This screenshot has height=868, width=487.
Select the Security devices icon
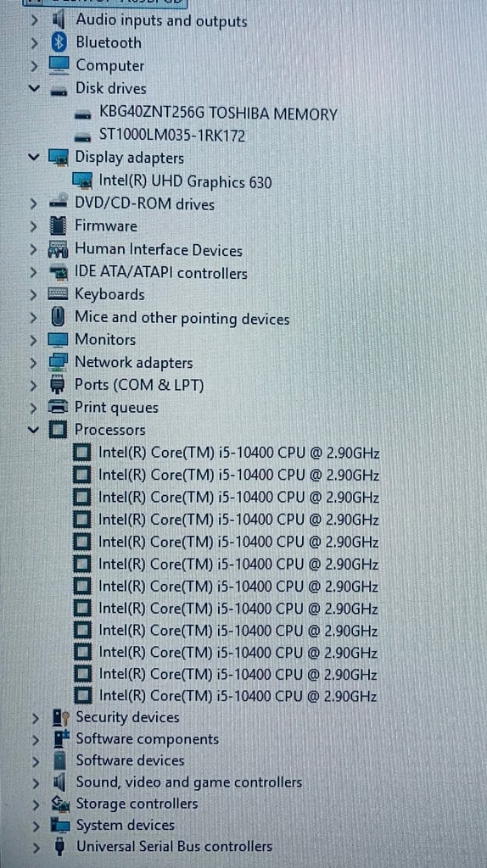click(60, 717)
